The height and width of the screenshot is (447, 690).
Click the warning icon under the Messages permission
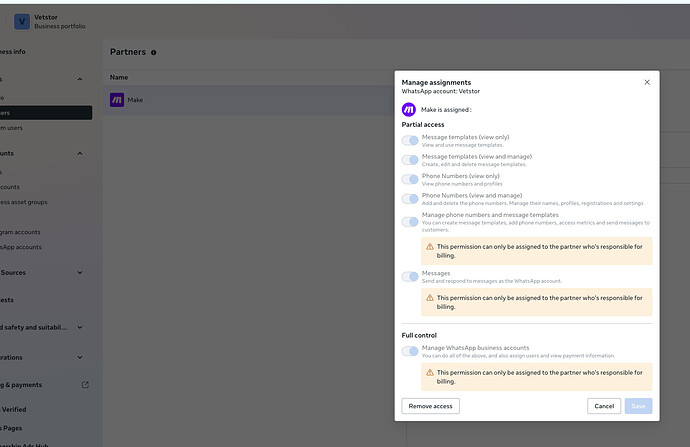pos(430,297)
